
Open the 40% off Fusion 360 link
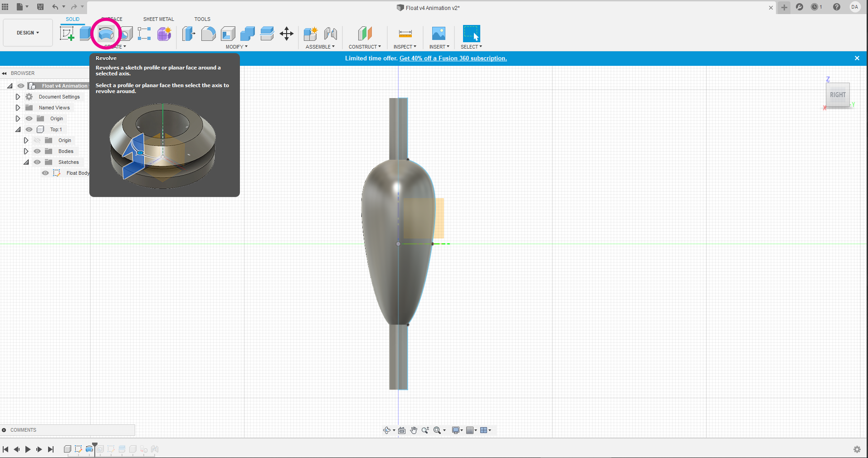[x=453, y=58]
